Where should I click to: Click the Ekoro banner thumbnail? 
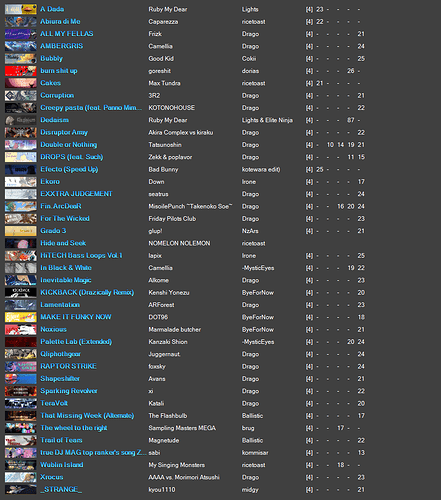click(x=21, y=182)
